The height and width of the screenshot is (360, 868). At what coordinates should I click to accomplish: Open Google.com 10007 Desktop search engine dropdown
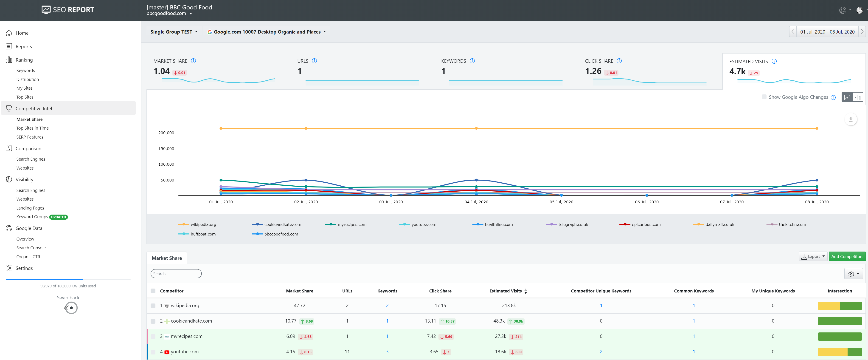(x=267, y=32)
